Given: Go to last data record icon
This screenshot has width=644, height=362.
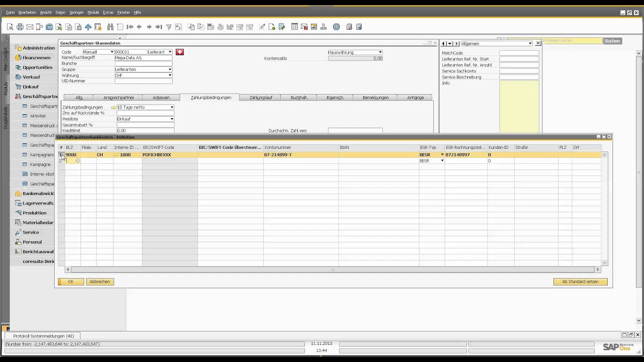Looking at the screenshot, I should pyautogui.click(x=158, y=27).
